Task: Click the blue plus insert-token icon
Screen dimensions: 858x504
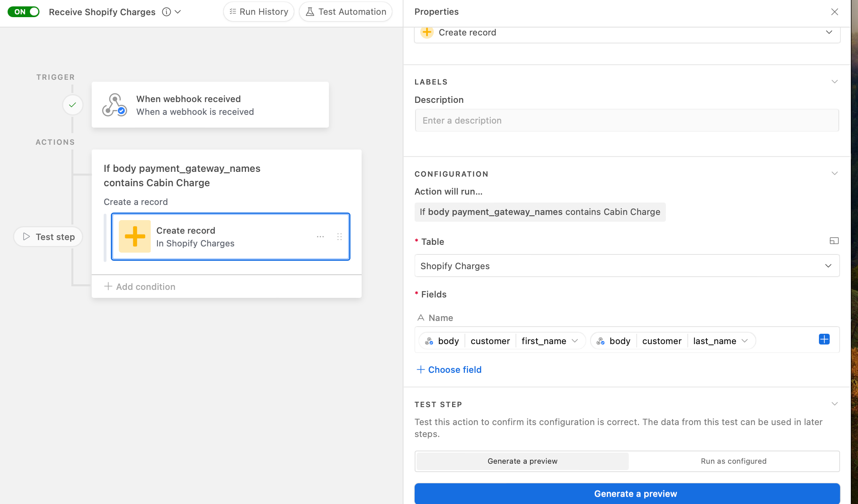Action: click(x=824, y=339)
